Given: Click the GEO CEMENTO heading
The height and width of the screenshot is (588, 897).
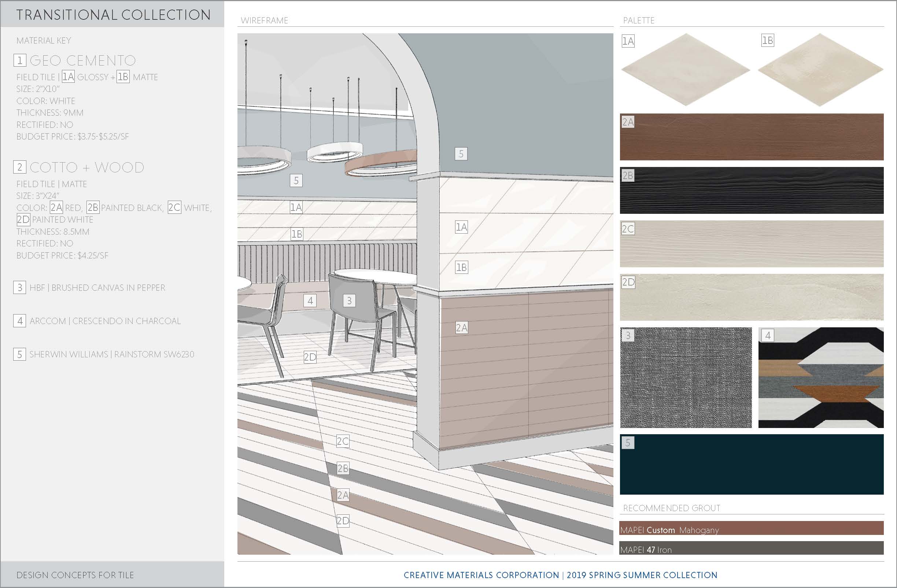Looking at the screenshot, I should coord(82,60).
